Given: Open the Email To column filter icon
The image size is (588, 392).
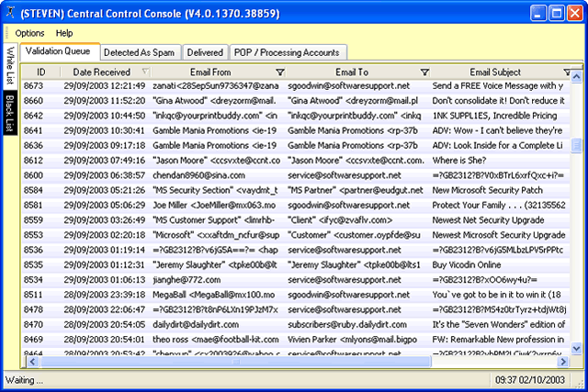Looking at the screenshot, I should 424,72.
